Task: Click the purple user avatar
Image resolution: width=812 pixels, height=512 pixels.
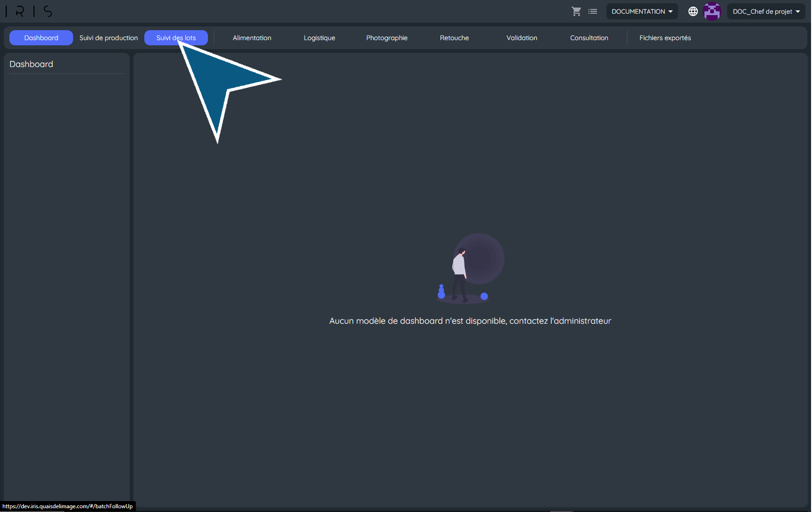Action: point(712,11)
